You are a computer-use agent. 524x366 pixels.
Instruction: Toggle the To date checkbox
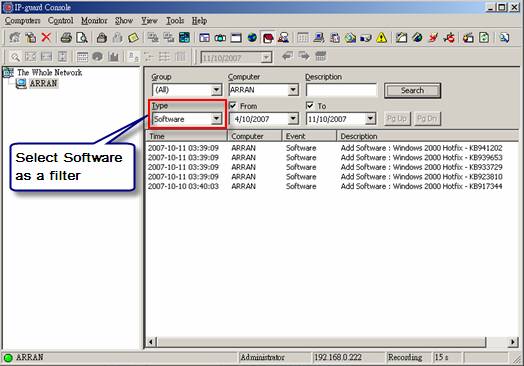(310, 106)
